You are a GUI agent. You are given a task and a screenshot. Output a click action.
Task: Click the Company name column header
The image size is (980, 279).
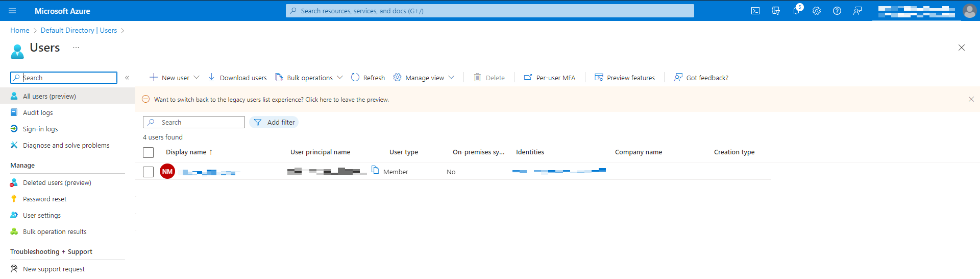coord(639,152)
